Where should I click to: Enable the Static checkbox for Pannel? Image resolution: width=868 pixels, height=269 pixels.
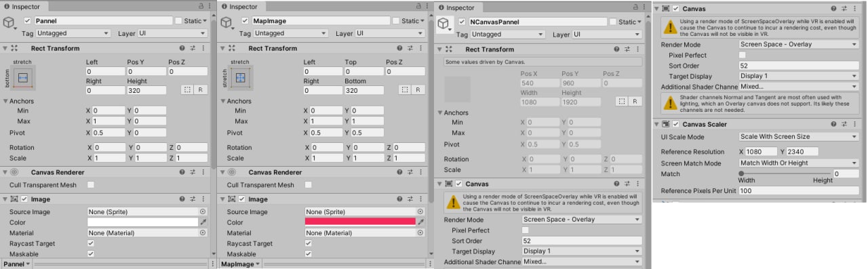point(178,21)
